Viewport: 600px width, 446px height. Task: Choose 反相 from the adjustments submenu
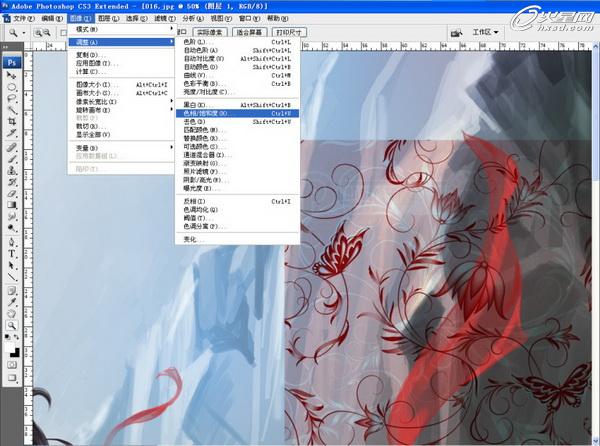pos(237,201)
